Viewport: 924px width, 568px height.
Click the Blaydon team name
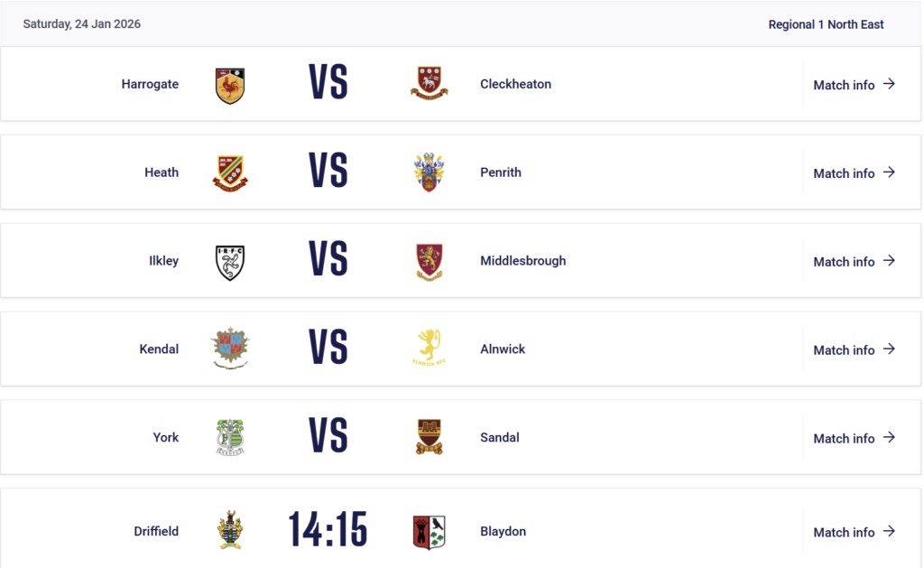tap(503, 532)
